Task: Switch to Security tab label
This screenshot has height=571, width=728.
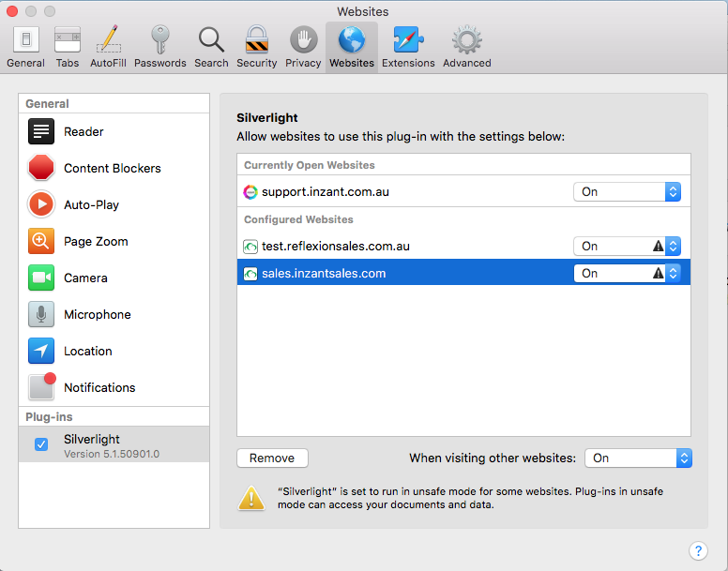Action: 257,63
